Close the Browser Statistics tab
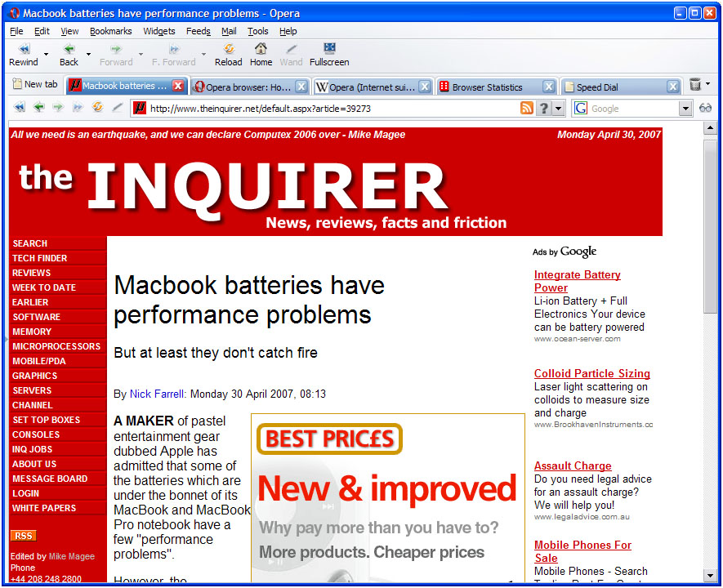Image resolution: width=723 pixels, height=588 pixels. pos(549,87)
